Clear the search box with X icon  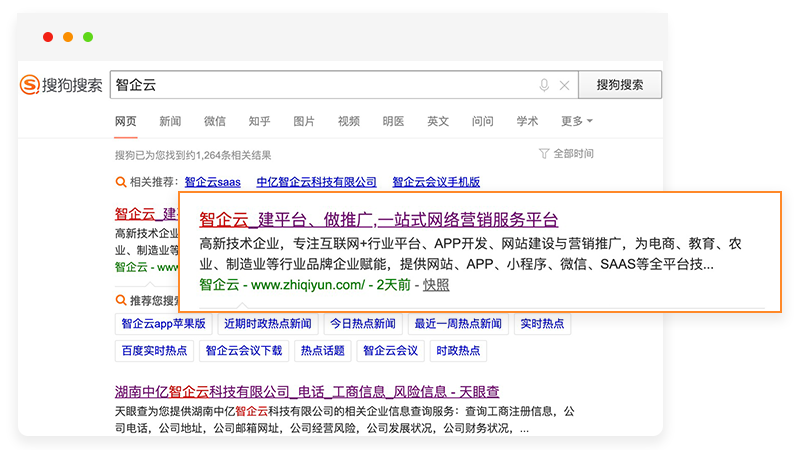tap(564, 85)
